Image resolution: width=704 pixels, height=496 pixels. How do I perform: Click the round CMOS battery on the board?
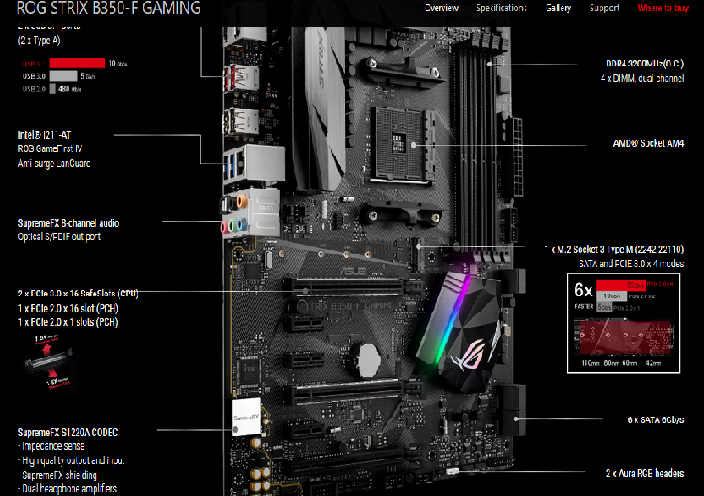[367, 360]
